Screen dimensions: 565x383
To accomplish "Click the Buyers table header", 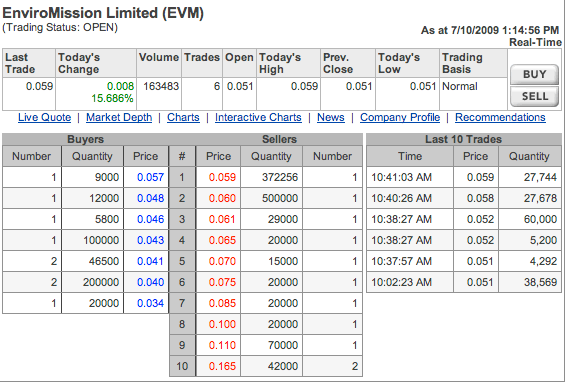I will coord(85,139).
